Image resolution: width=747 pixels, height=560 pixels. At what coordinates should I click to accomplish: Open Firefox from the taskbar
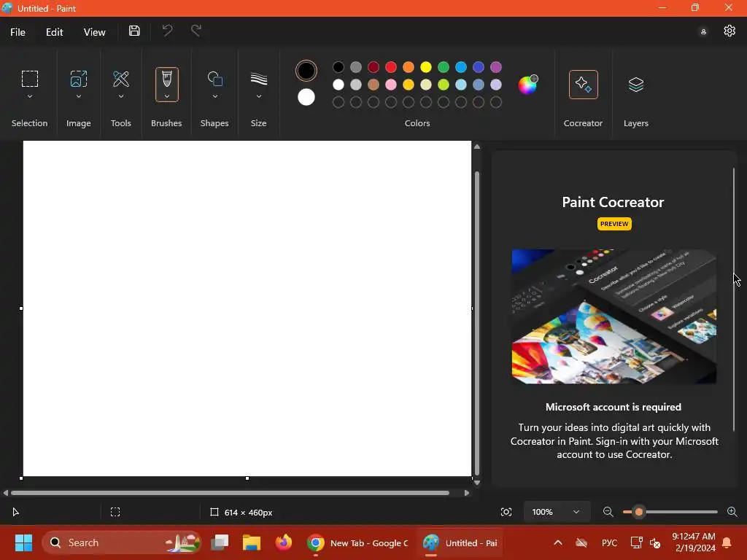click(x=284, y=542)
